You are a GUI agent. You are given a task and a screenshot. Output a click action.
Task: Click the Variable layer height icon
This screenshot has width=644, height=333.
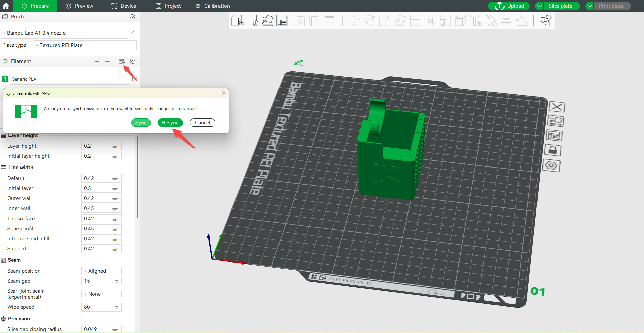[330, 20]
